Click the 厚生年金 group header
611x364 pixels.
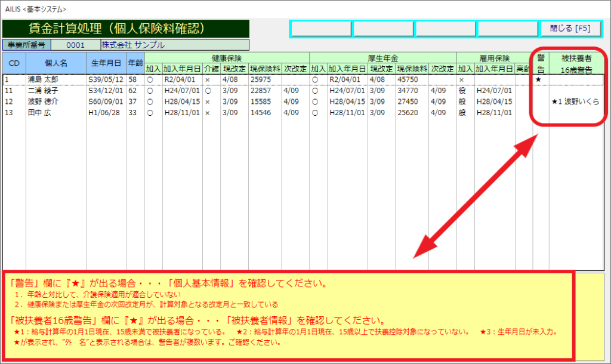pyautogui.click(x=382, y=58)
